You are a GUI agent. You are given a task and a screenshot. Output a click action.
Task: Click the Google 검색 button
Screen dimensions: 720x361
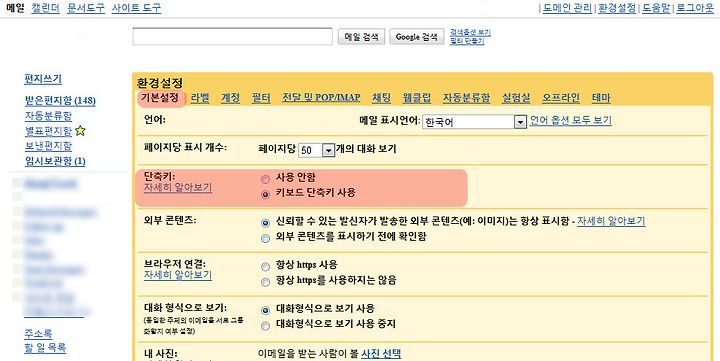[417, 37]
